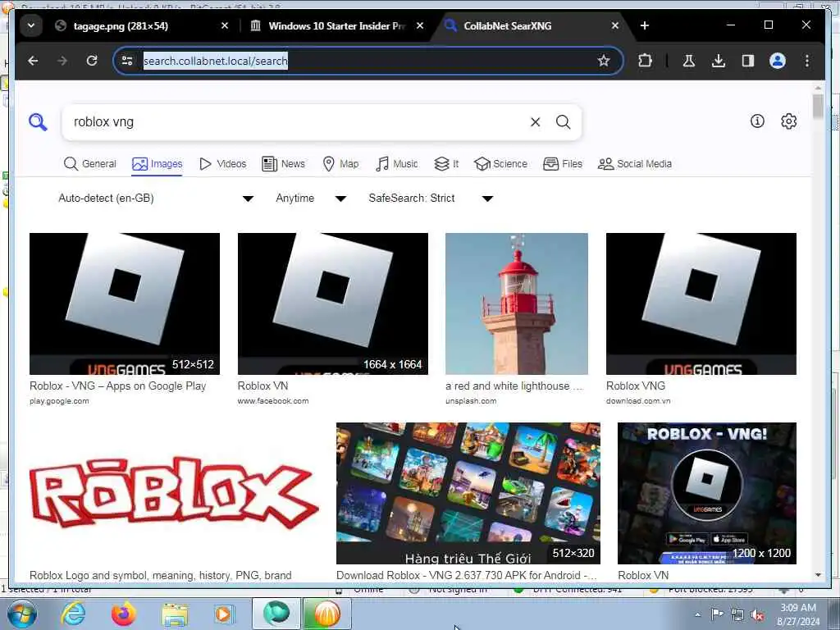Viewport: 840px width, 630px height.
Task: Click the play.google.com source text
Action: pos(59,400)
